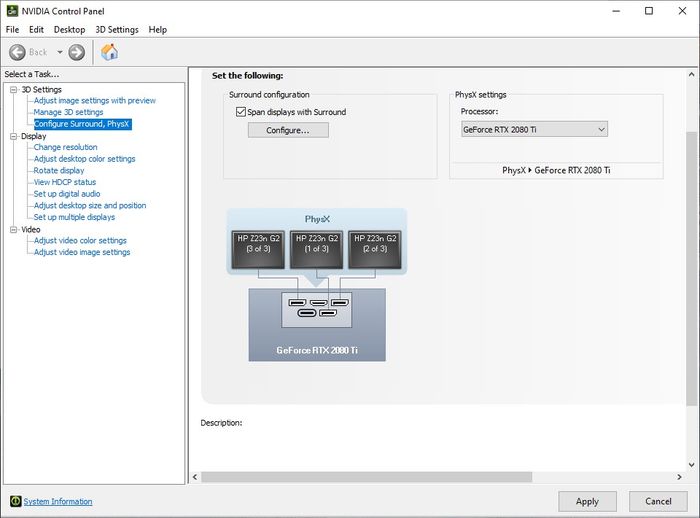Click the horizontal scrollbar thumb
This screenshot has width=700, height=518.
[367, 477]
